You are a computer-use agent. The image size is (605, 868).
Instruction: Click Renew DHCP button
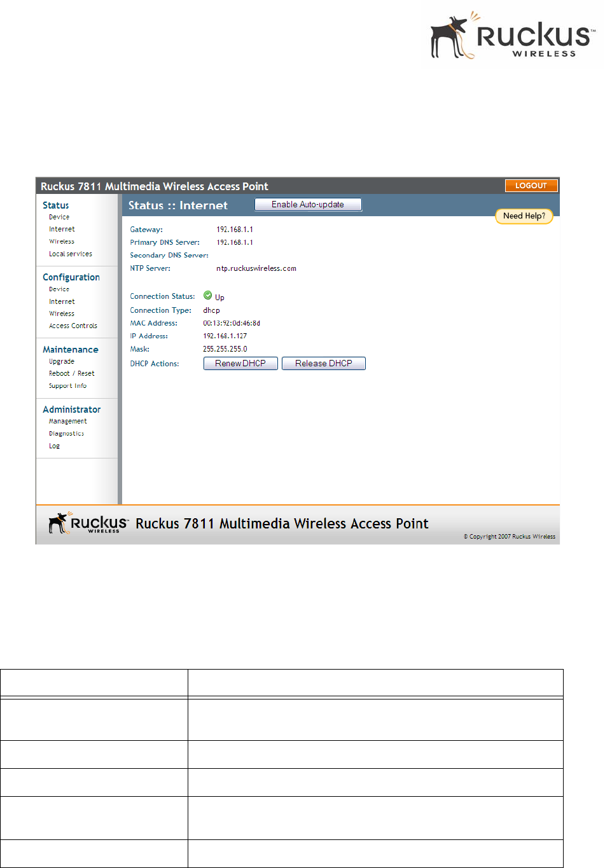coord(240,364)
